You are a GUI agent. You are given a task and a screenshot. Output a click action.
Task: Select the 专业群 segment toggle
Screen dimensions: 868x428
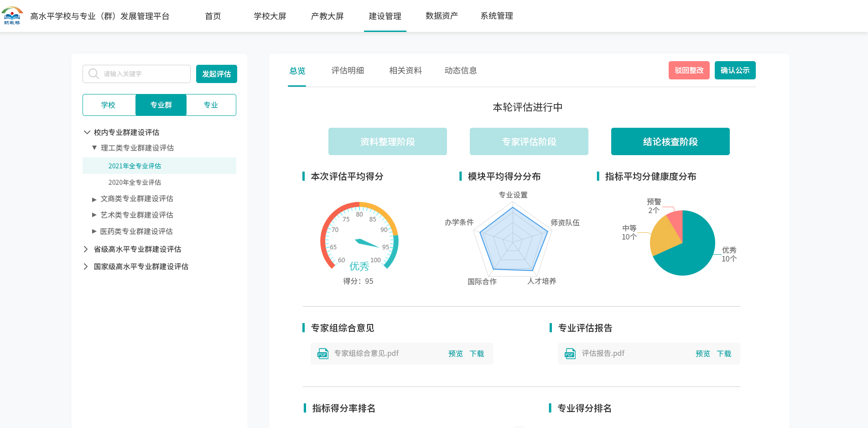click(161, 105)
